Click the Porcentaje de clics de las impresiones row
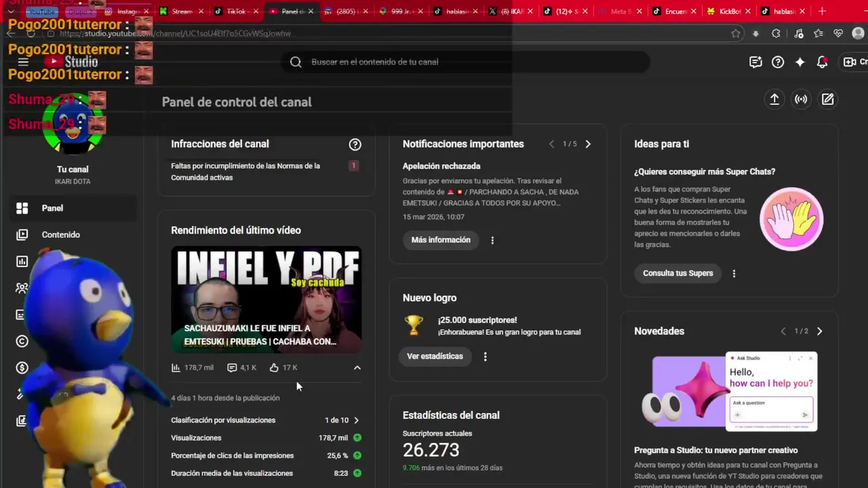The height and width of the screenshot is (488, 868). click(266, 455)
